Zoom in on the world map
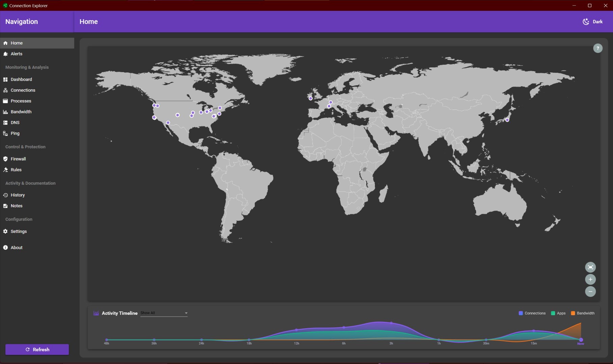Screen dimensions: 613x364 pos(590,279)
